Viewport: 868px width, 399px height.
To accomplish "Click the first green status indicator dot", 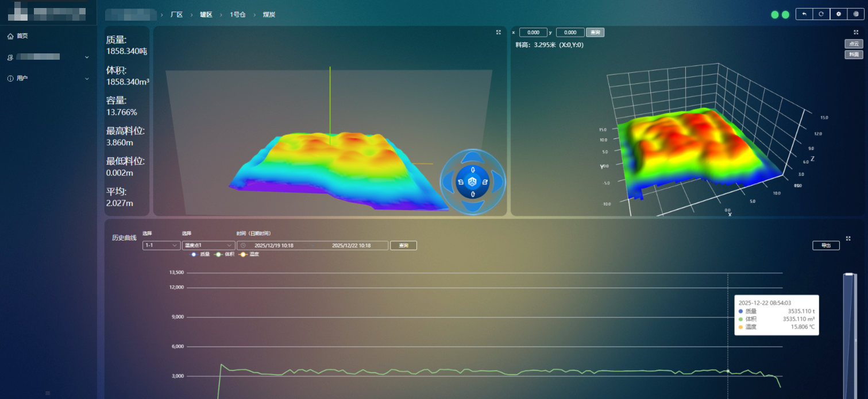I will (x=775, y=15).
